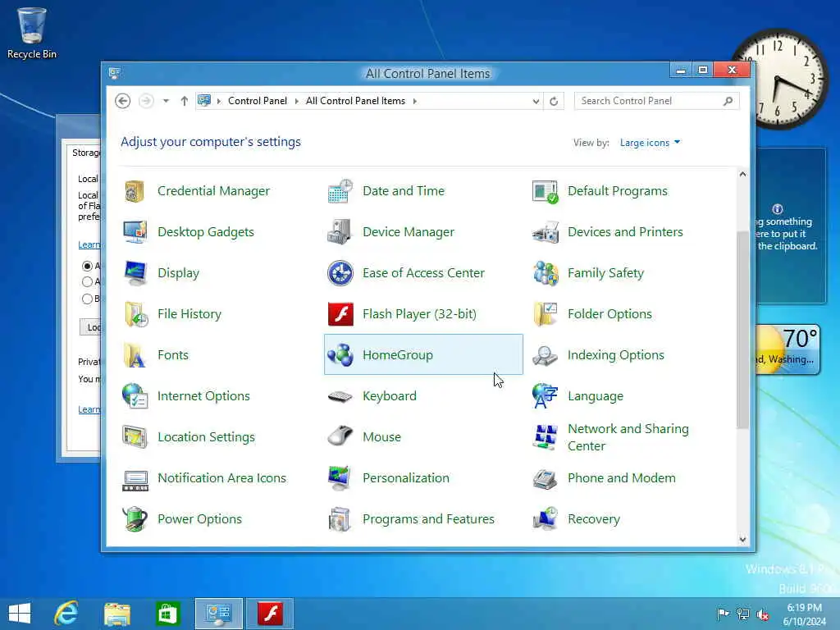Open Ease of Access Center icon

pos(340,273)
